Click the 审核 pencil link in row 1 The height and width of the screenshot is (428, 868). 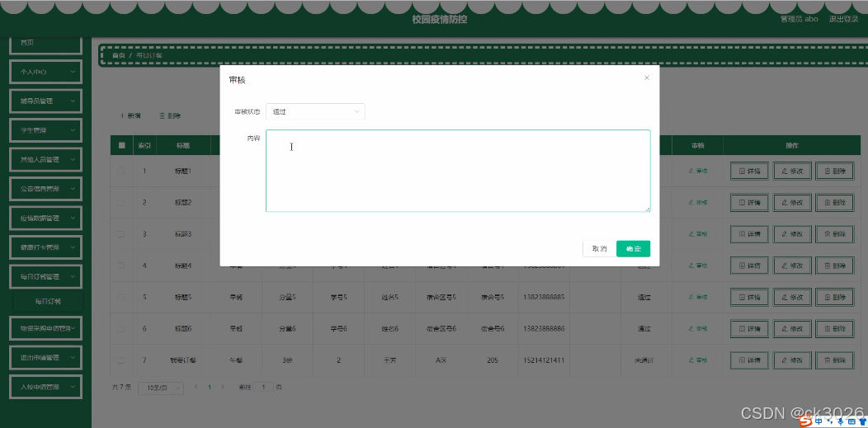coord(697,171)
